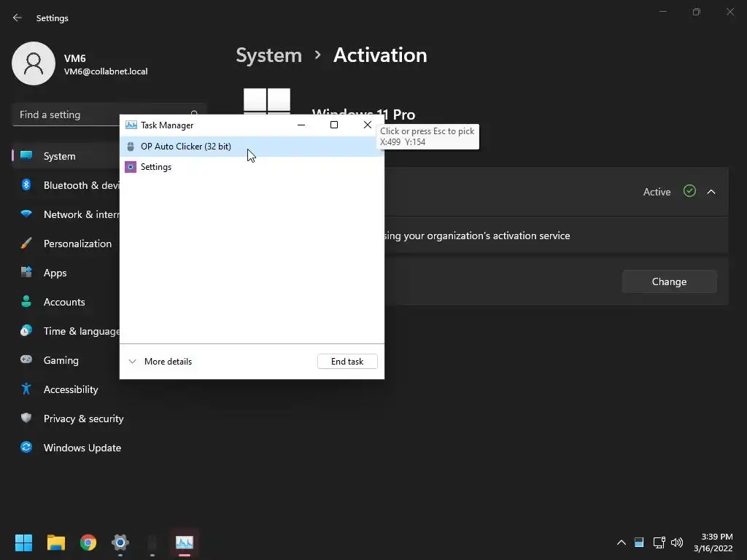Click the Time & language clock icon

(x=26, y=330)
